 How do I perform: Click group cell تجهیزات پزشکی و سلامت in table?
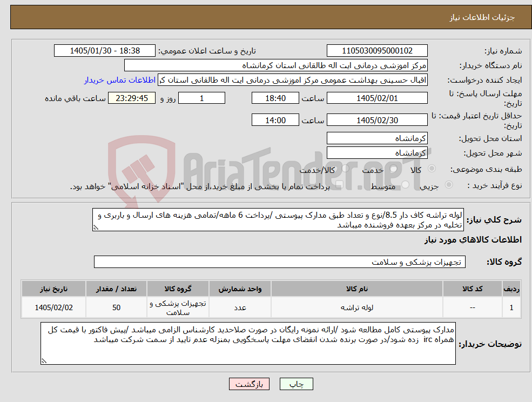tap(178, 307)
